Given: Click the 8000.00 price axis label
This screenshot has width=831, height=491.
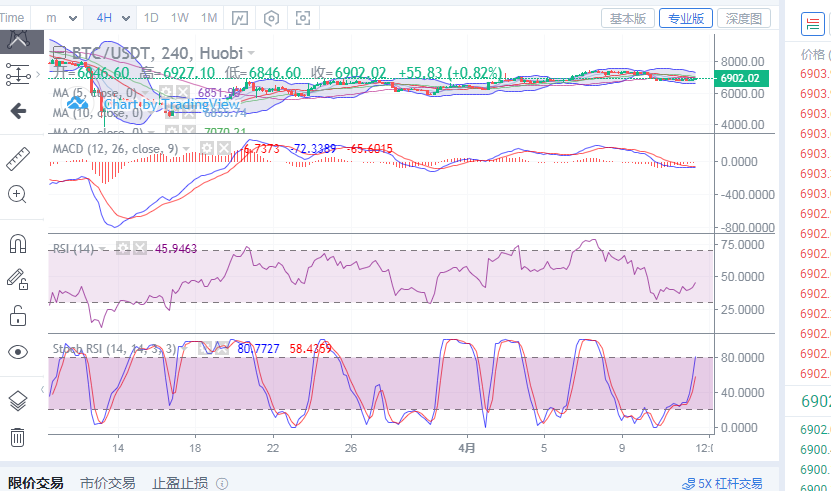Looking at the screenshot, I should pyautogui.click(x=742, y=62).
